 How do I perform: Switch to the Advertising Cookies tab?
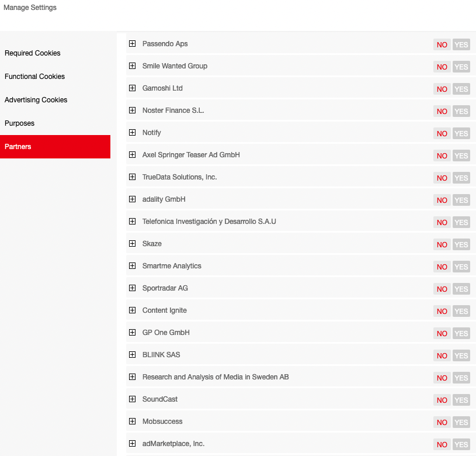point(36,100)
